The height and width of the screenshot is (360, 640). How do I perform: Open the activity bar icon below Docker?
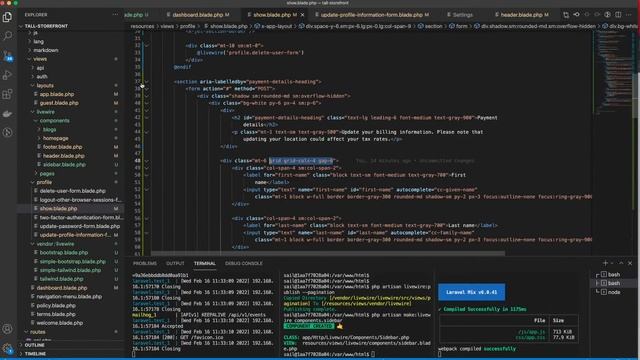(7, 133)
